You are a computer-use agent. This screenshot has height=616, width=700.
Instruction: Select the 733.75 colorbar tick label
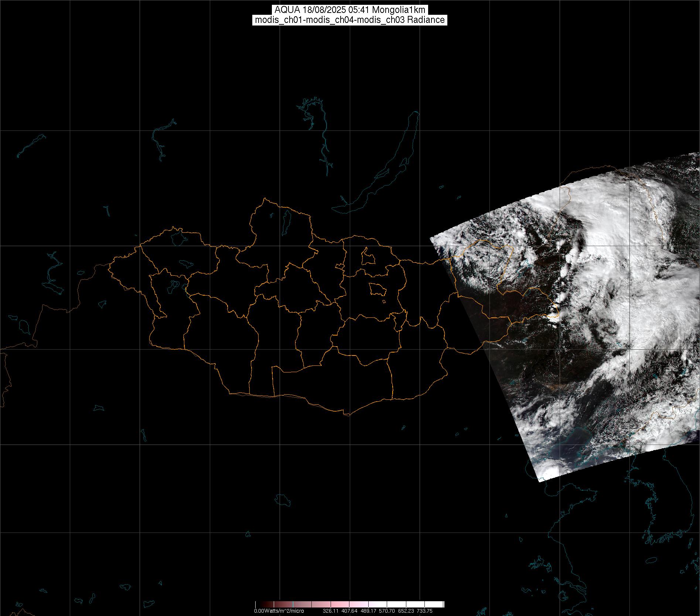tap(424, 611)
